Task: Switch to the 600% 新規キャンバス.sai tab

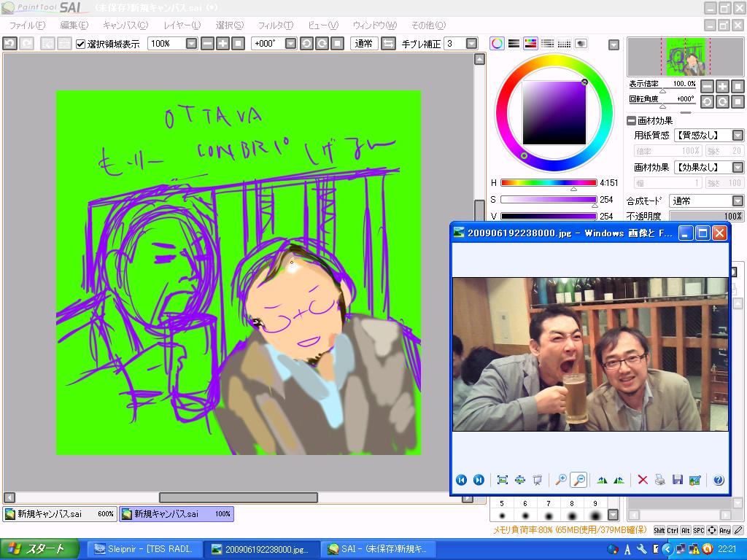Action: [58, 514]
